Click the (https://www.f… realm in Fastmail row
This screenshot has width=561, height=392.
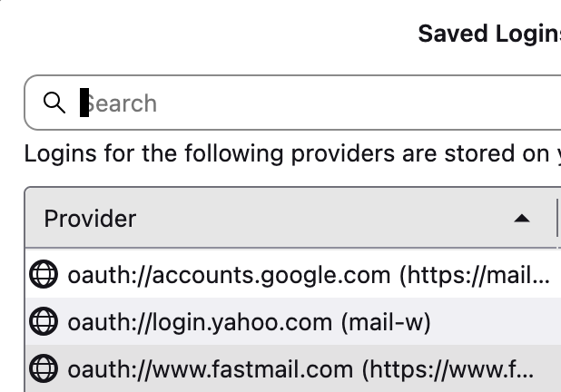tap(448, 369)
